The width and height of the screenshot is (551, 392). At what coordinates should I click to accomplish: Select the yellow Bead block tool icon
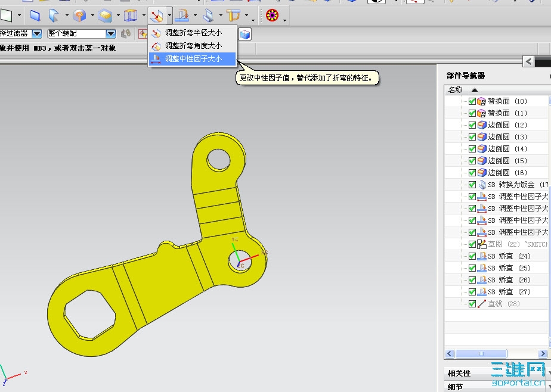[x=105, y=15]
